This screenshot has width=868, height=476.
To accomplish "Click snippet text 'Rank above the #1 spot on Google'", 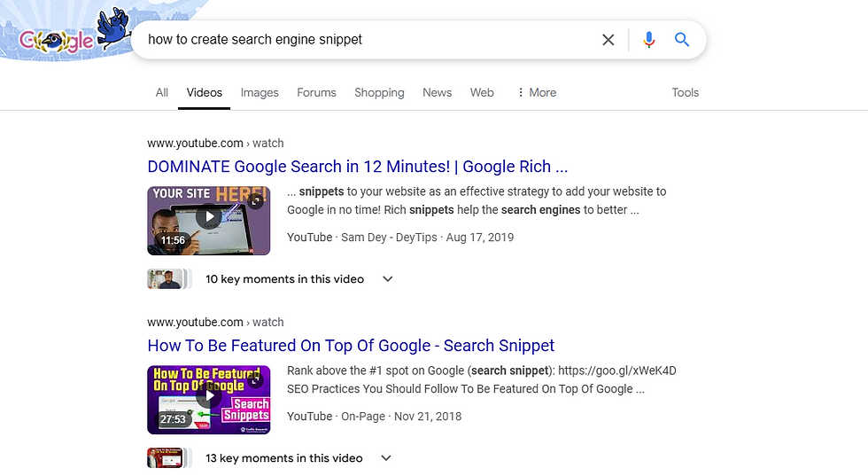I will [377, 371].
